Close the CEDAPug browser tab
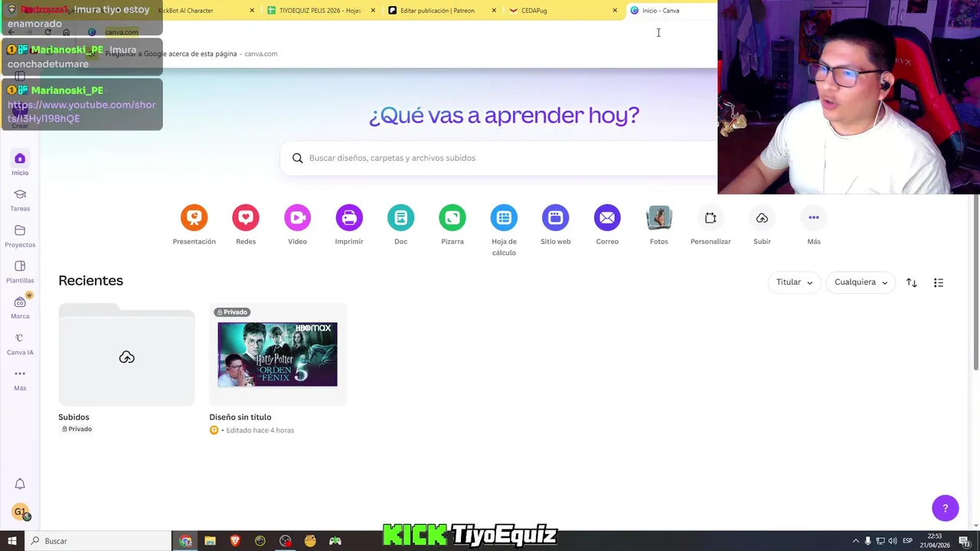The height and width of the screenshot is (551, 980). (615, 11)
